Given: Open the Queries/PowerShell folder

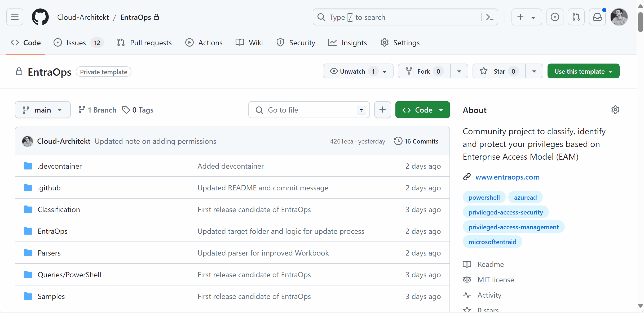Looking at the screenshot, I should coord(69,275).
